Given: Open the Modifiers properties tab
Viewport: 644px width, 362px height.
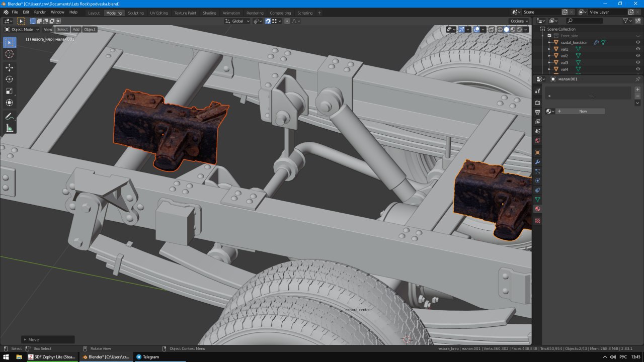Looking at the screenshot, I should pos(537,162).
